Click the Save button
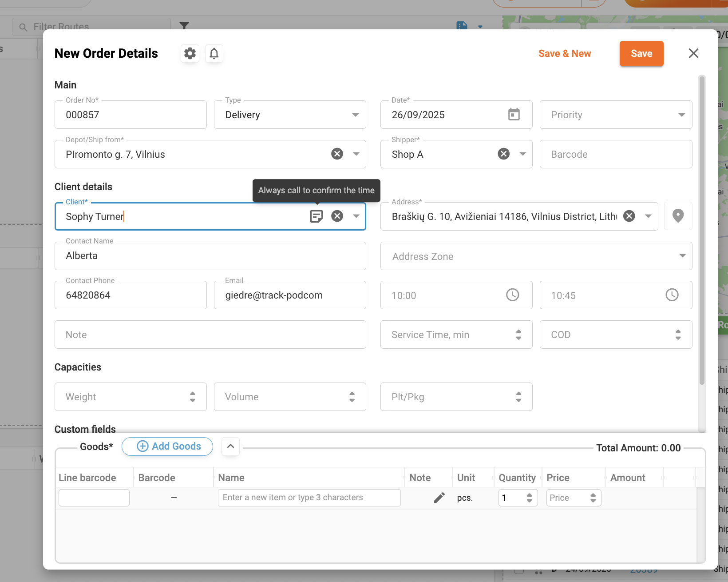 point(641,54)
